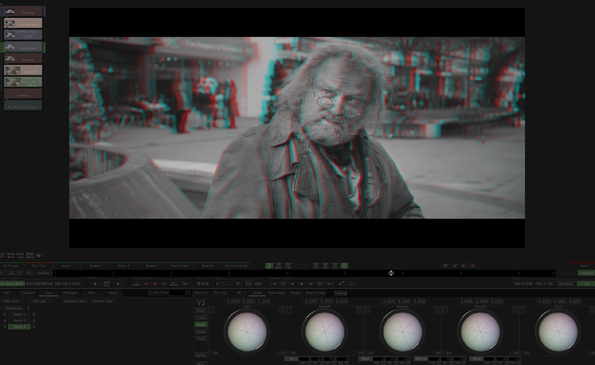
Task: Click the red stop button in timeline shuttle
Action: pos(155,284)
